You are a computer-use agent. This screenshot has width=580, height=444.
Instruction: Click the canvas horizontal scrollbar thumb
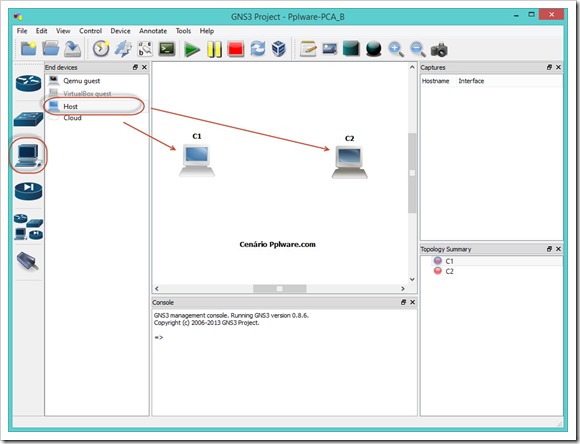[280, 289]
